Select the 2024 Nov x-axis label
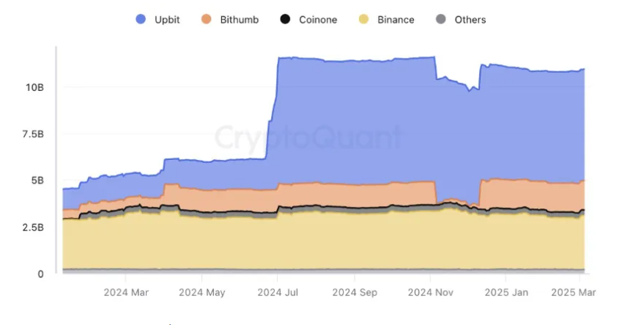Screen dimensions: 644x325 coord(430,292)
